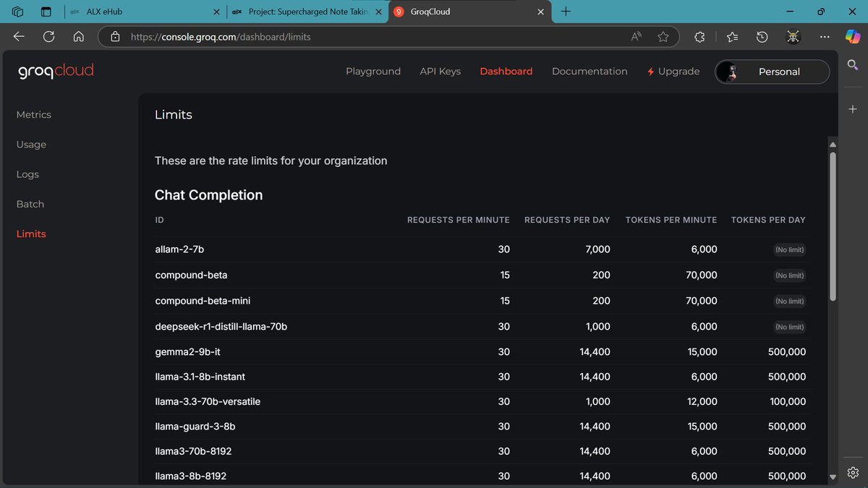Click the scrollbar up arrow
The width and height of the screenshot is (868, 488).
pos(833,145)
